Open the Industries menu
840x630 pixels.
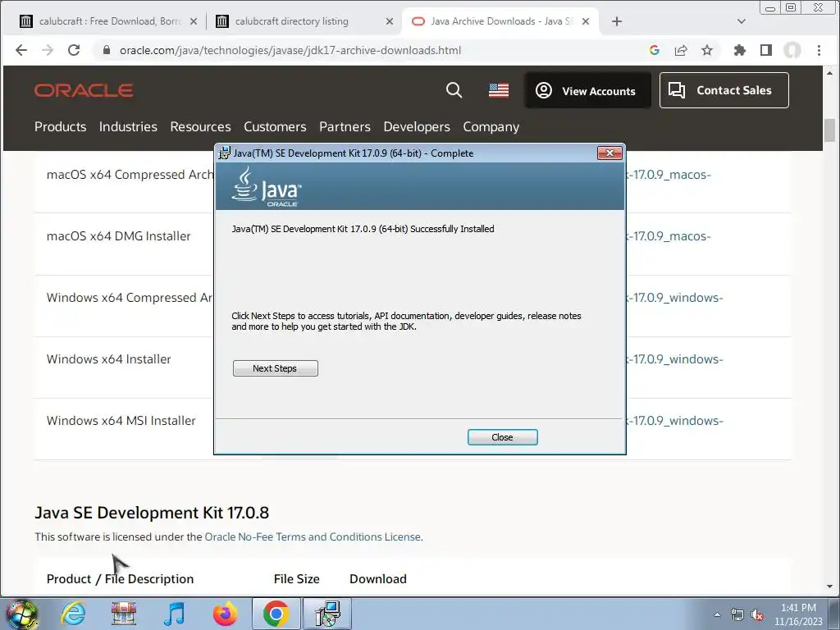click(x=128, y=127)
